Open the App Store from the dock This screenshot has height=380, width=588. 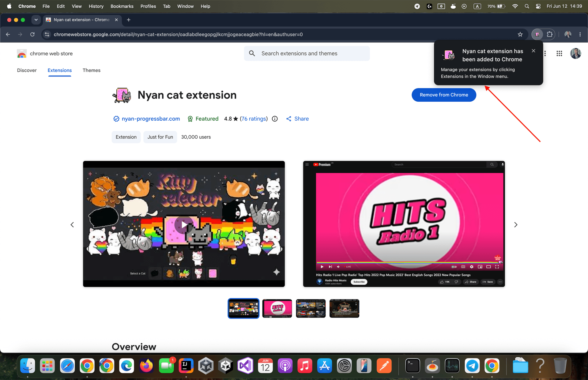point(324,366)
